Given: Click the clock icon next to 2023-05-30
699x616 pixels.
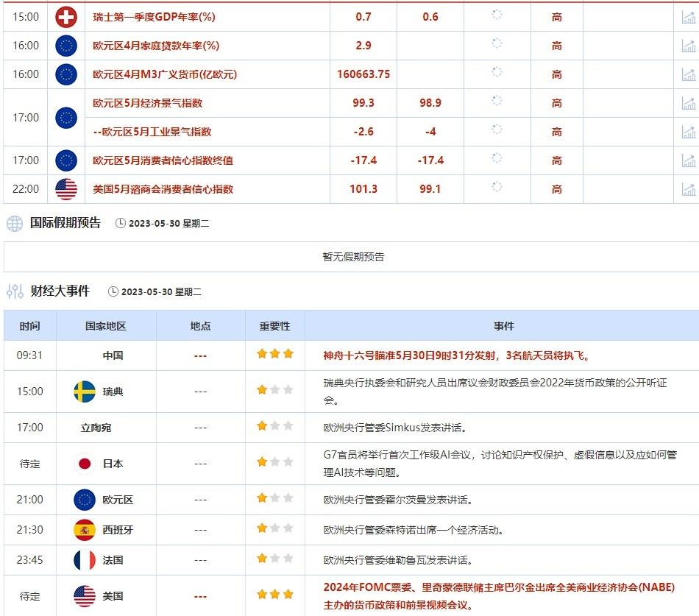Looking at the screenshot, I should (x=119, y=222).
